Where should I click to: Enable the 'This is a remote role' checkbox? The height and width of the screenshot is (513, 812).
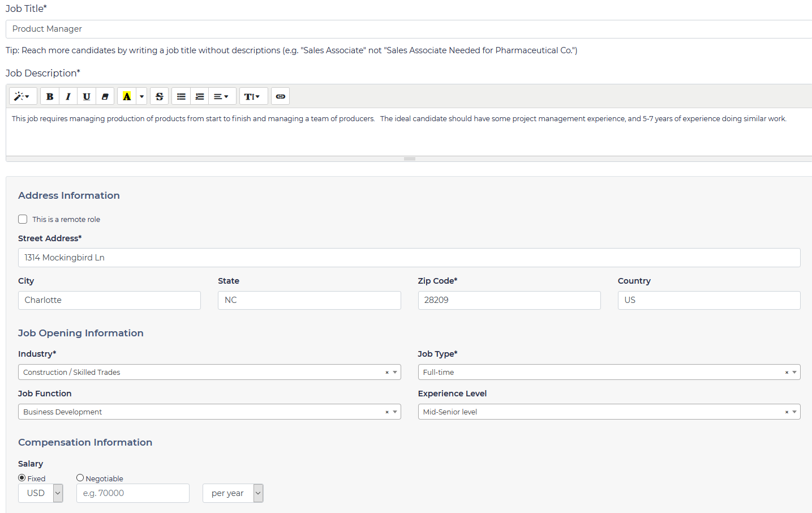pos(23,219)
